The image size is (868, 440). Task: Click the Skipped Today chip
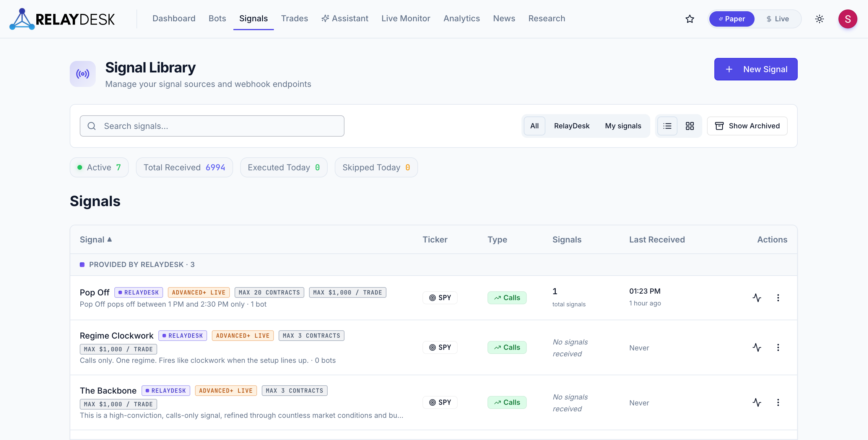(376, 168)
